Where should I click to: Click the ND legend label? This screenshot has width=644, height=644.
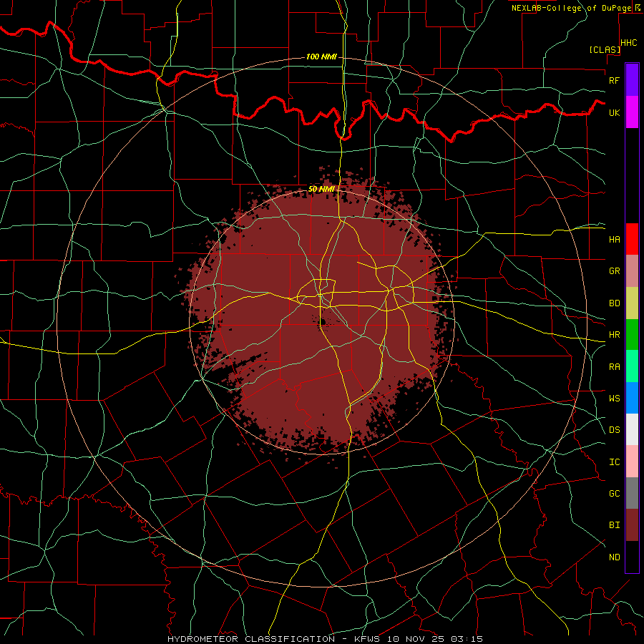tap(614, 557)
